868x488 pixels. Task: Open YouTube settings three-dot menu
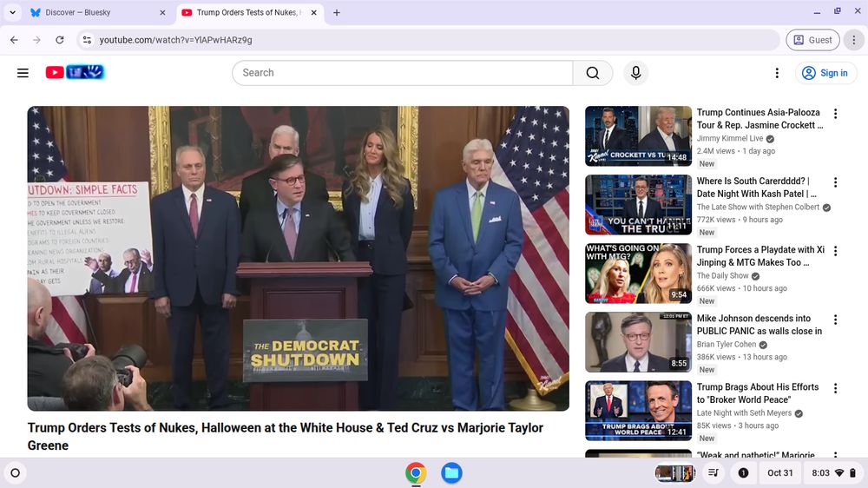click(x=777, y=73)
